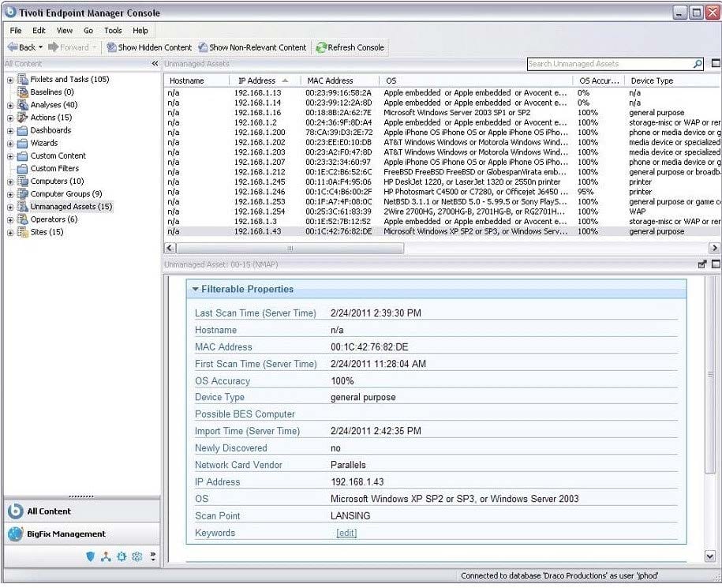Maximize the asset detail pane
Screen dimensions: 722x588
(x=716, y=264)
